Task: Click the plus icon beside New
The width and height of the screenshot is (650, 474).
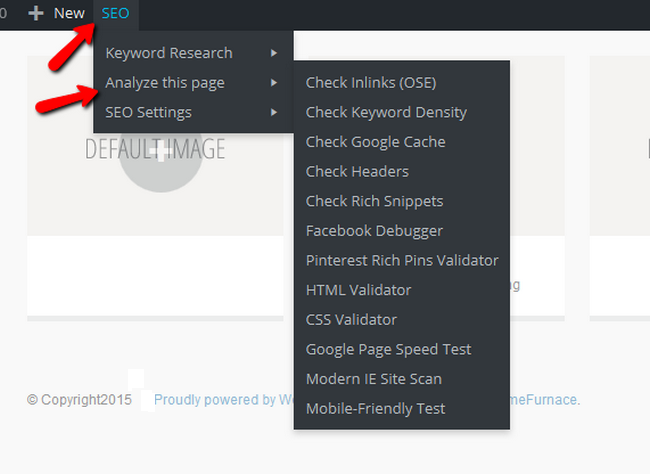Action: pyautogui.click(x=36, y=14)
